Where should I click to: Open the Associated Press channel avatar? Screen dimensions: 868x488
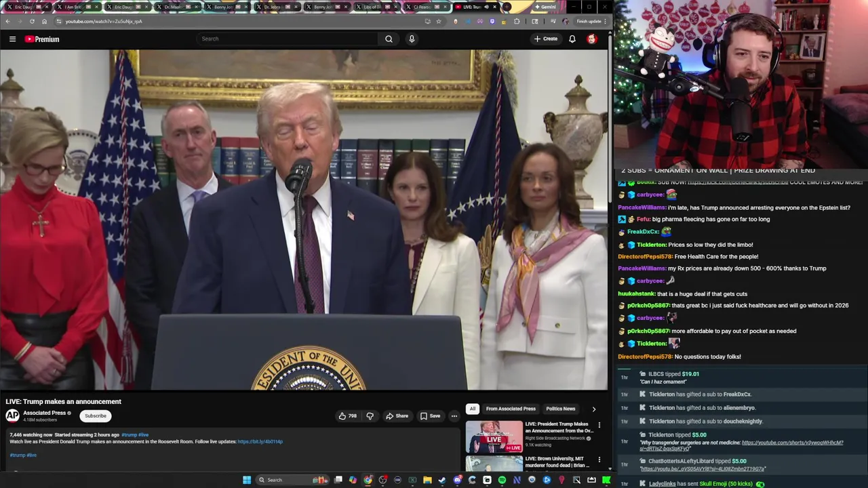pos(12,415)
